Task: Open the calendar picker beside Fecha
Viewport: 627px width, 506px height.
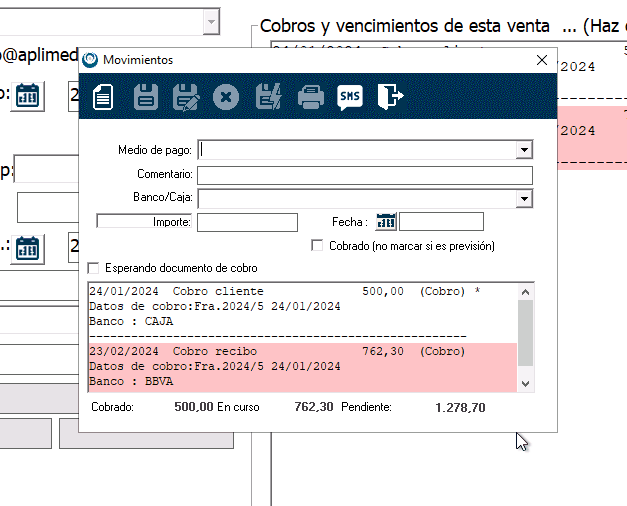Action: tap(386, 222)
